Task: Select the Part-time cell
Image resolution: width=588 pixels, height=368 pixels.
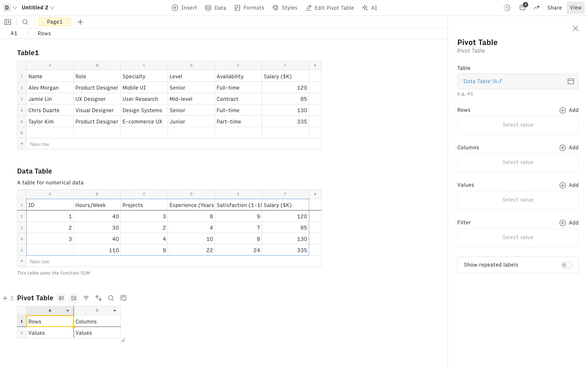Action: [x=238, y=122]
